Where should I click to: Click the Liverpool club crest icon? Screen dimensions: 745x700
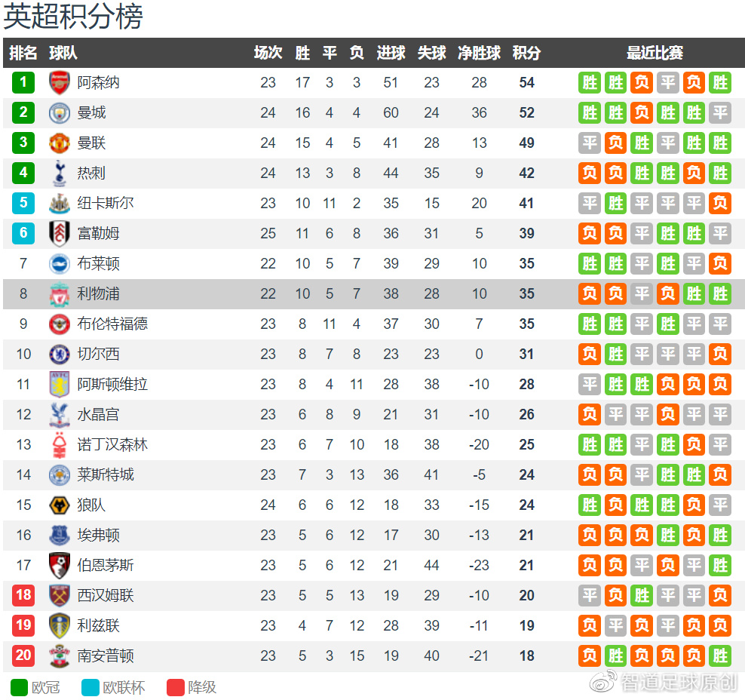60,293
